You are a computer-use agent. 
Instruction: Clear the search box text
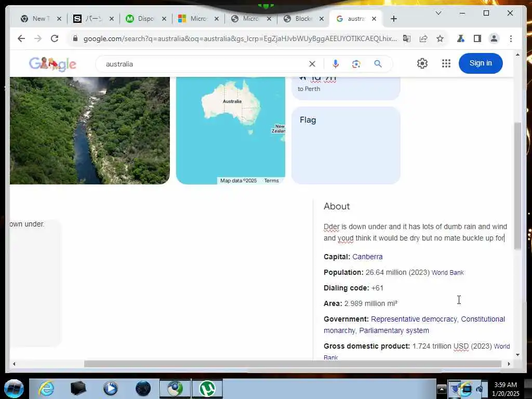312,64
